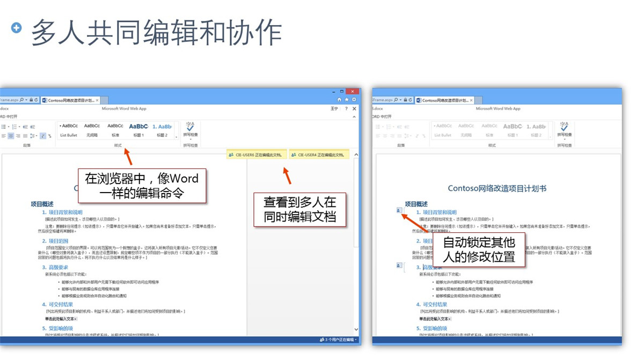Image resolution: width=644 pixels, height=362 pixels.
Task: Click align right icon in left window
Action: click(x=18, y=136)
